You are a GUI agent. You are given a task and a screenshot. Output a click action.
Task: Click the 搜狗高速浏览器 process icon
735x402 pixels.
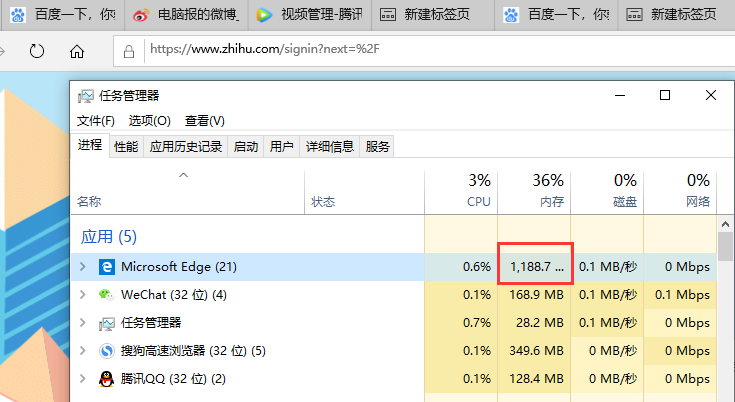click(x=107, y=351)
